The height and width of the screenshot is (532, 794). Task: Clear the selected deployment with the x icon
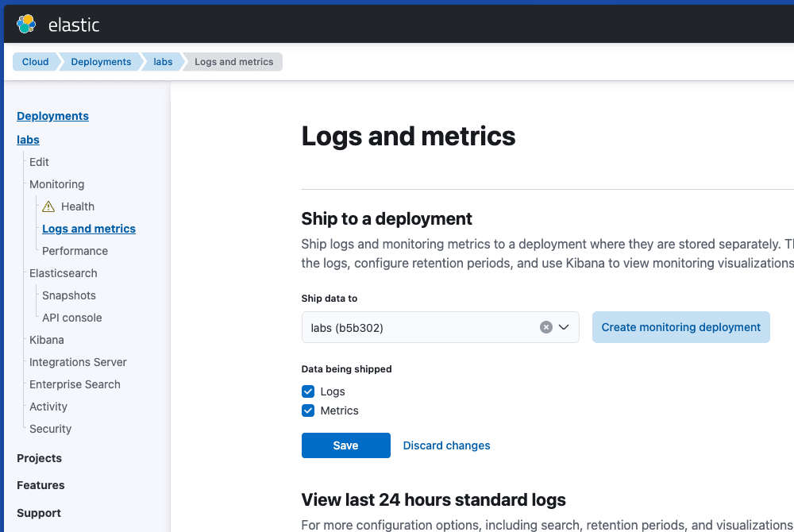click(x=546, y=326)
